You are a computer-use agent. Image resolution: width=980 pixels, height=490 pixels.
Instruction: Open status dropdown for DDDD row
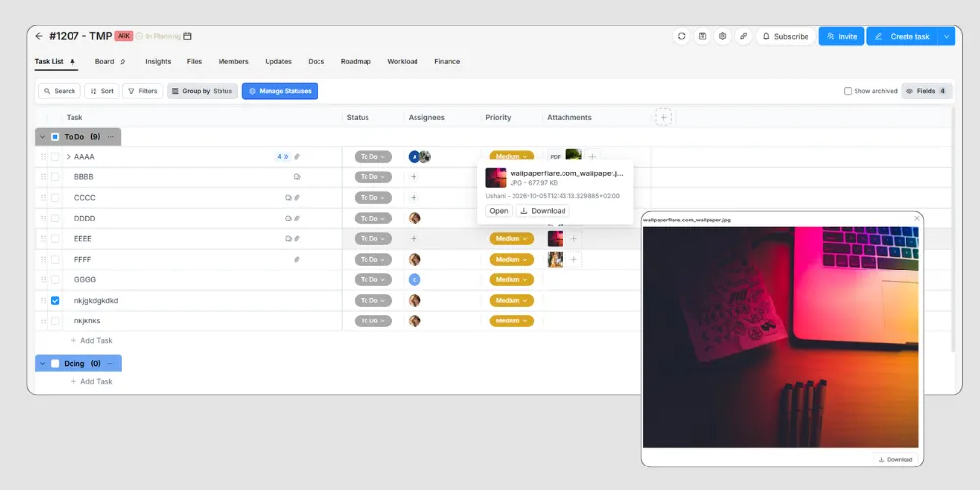click(373, 219)
